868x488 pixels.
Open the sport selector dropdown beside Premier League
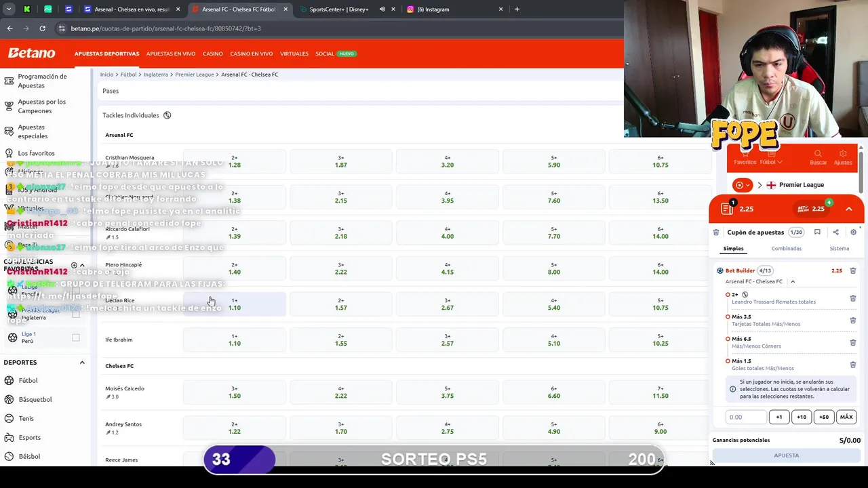(x=743, y=185)
